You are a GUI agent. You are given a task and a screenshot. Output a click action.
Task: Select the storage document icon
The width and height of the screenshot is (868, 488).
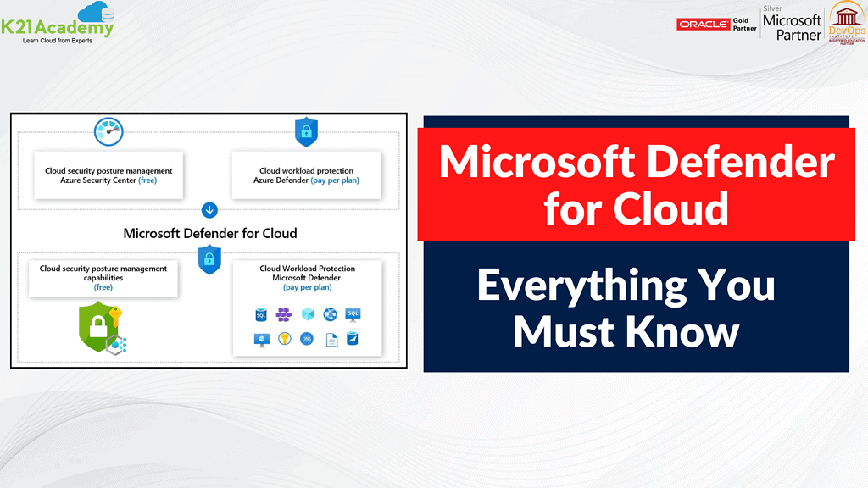(x=331, y=338)
